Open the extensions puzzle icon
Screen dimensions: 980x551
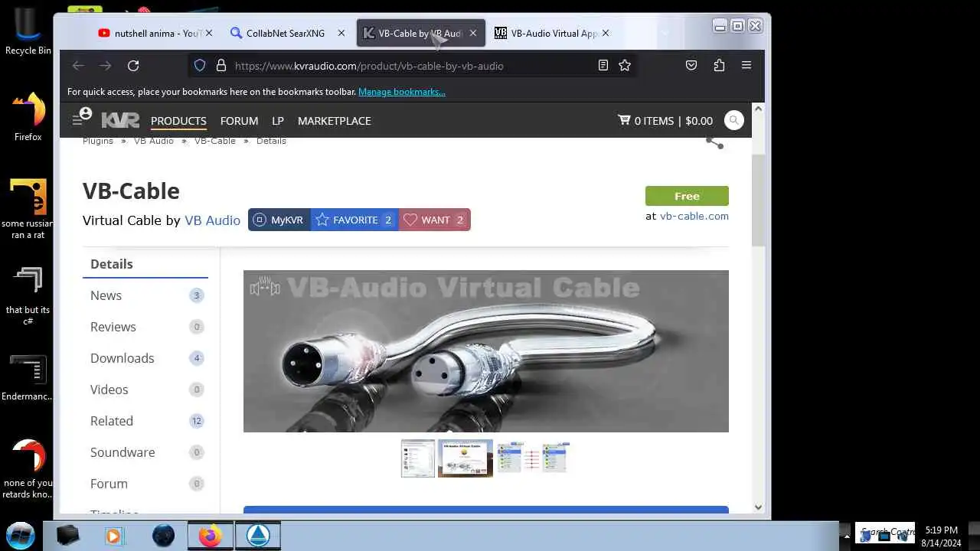click(719, 66)
